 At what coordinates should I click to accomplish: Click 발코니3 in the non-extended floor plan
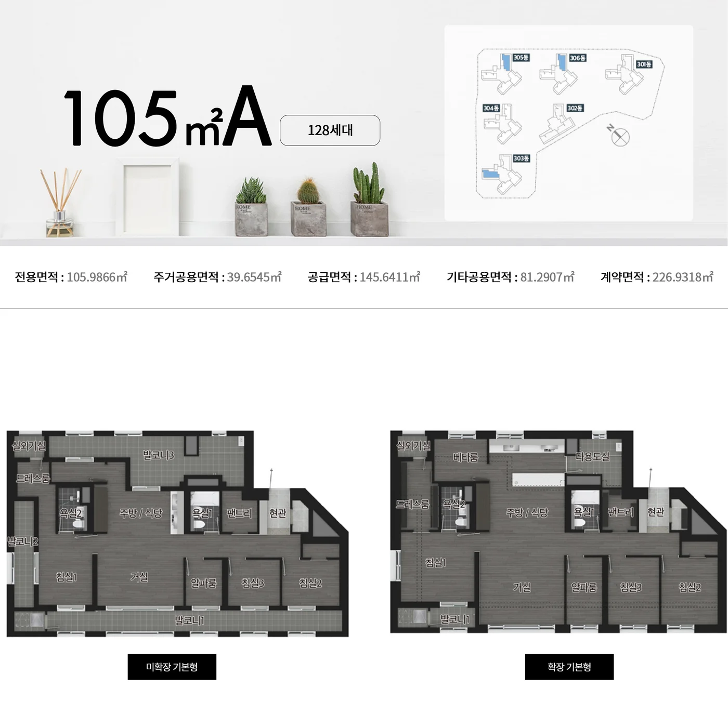pyautogui.click(x=159, y=455)
